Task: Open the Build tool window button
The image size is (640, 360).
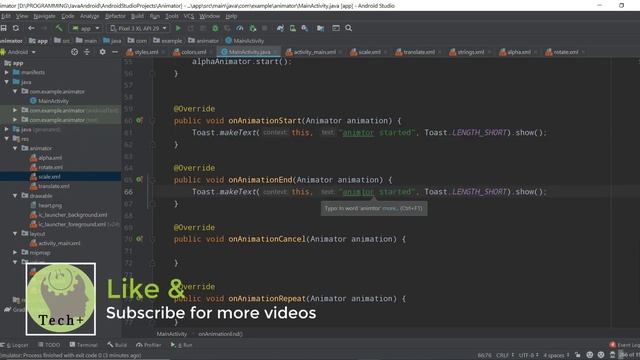Action: coord(117,345)
